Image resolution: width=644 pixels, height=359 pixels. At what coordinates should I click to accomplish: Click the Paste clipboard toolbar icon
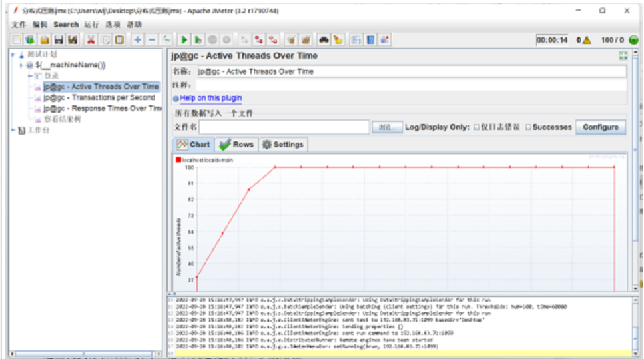pyautogui.click(x=119, y=40)
